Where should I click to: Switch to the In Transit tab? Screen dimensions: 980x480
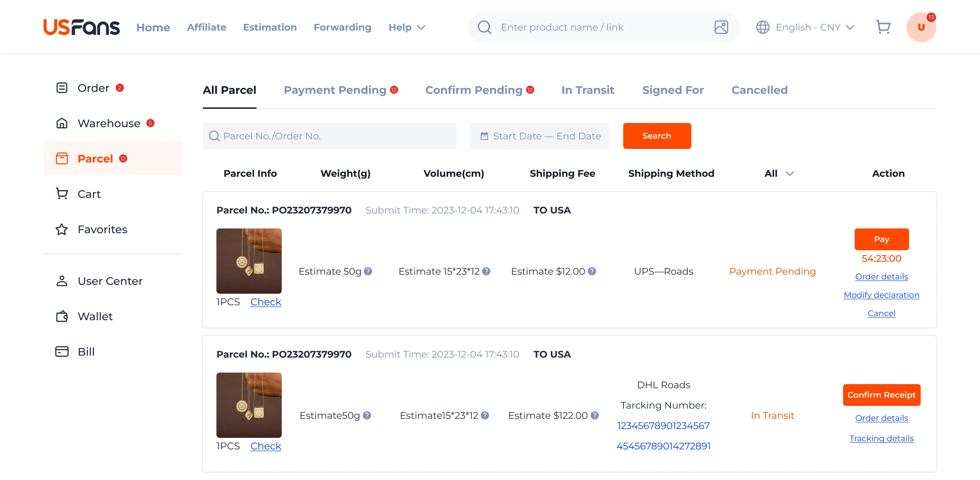[587, 90]
